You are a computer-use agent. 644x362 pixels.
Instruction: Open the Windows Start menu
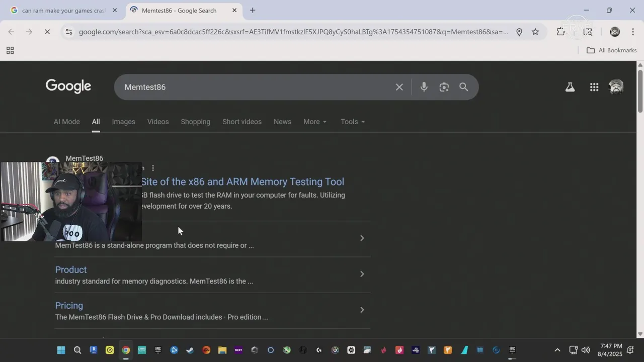61,350
